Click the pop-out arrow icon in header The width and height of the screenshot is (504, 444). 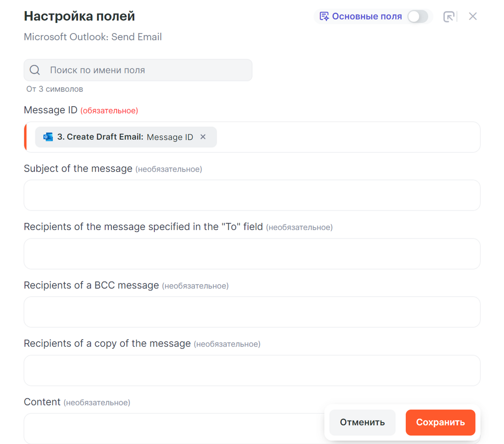(x=449, y=16)
